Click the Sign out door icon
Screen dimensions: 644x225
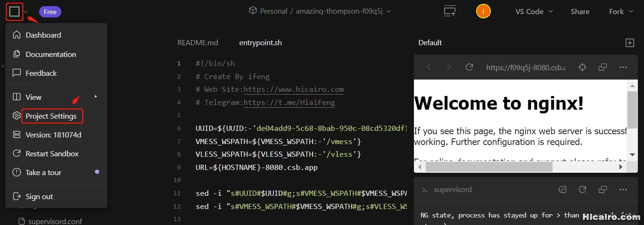(17, 196)
